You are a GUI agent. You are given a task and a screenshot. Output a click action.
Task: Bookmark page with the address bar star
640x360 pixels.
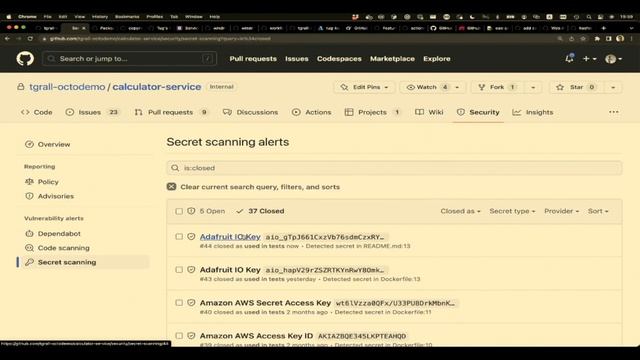583,38
